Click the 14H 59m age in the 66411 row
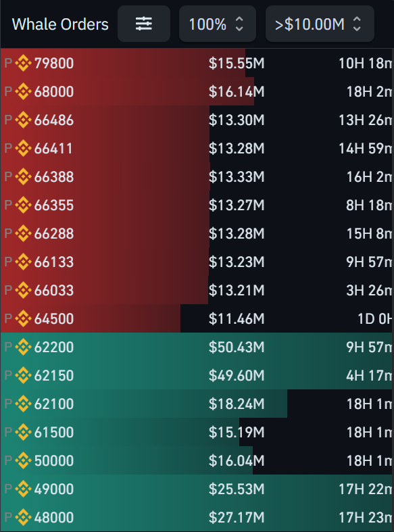This screenshot has height=532, width=394. (x=366, y=149)
